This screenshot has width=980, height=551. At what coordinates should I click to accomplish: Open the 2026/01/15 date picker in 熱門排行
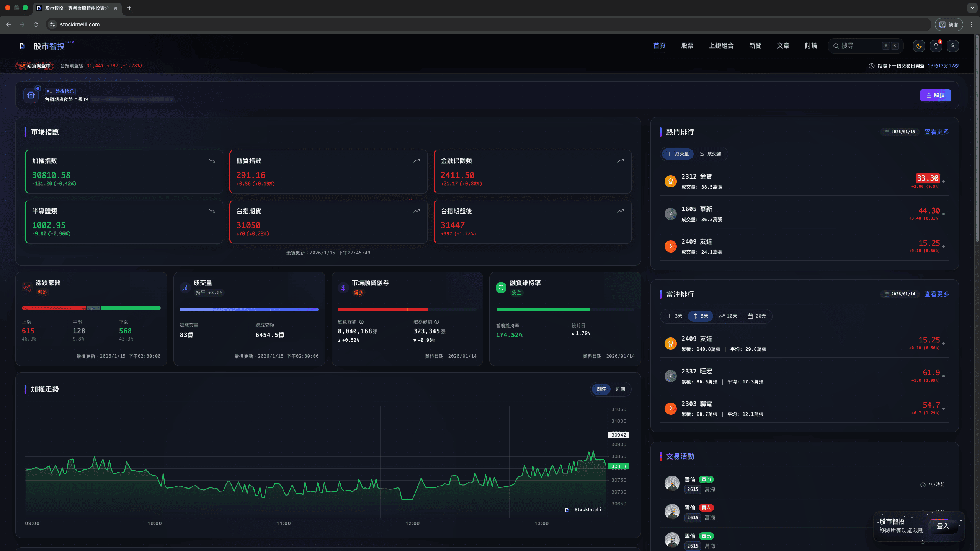pyautogui.click(x=900, y=132)
